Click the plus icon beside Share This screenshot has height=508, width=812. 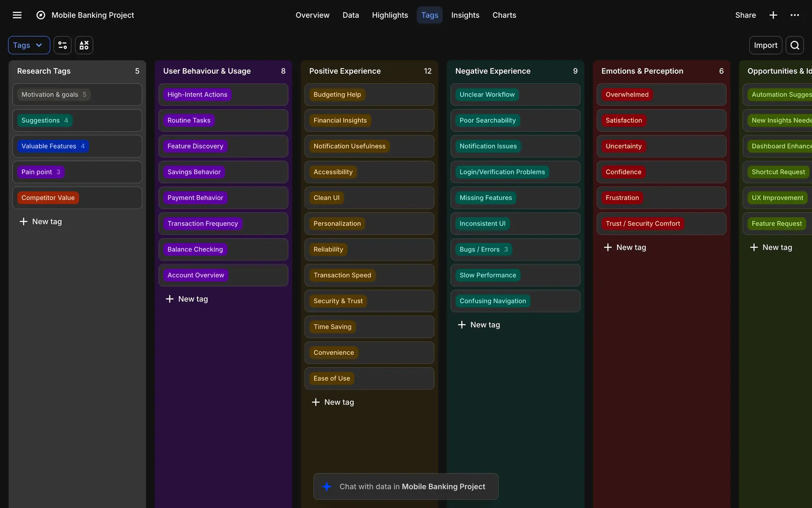coord(773,15)
